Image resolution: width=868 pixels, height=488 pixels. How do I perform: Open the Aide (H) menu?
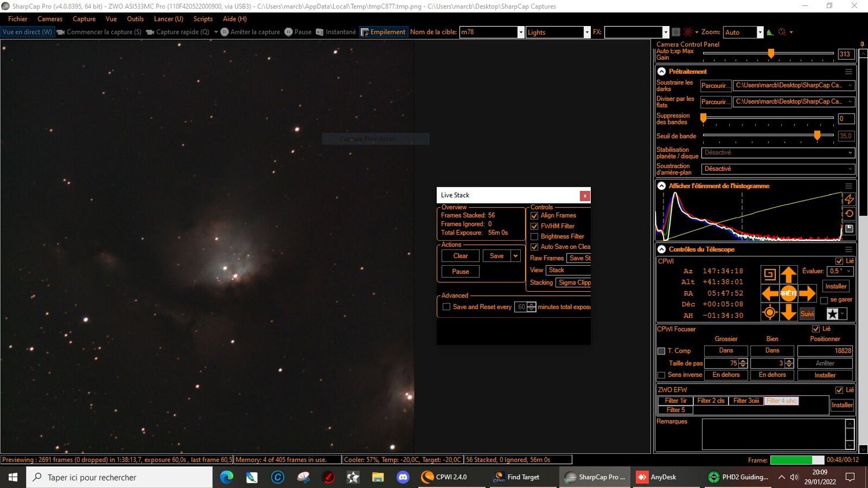tap(235, 19)
